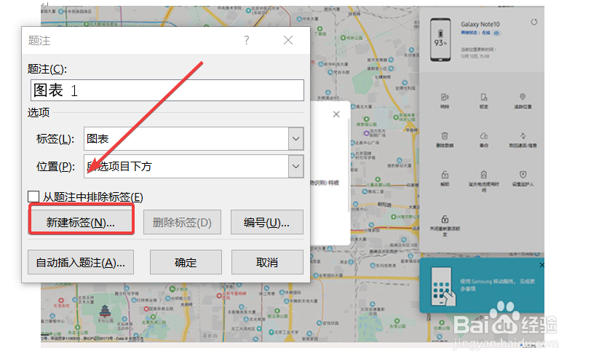
Task: Open the Label (标签) dropdown arrow
Action: coord(296,138)
